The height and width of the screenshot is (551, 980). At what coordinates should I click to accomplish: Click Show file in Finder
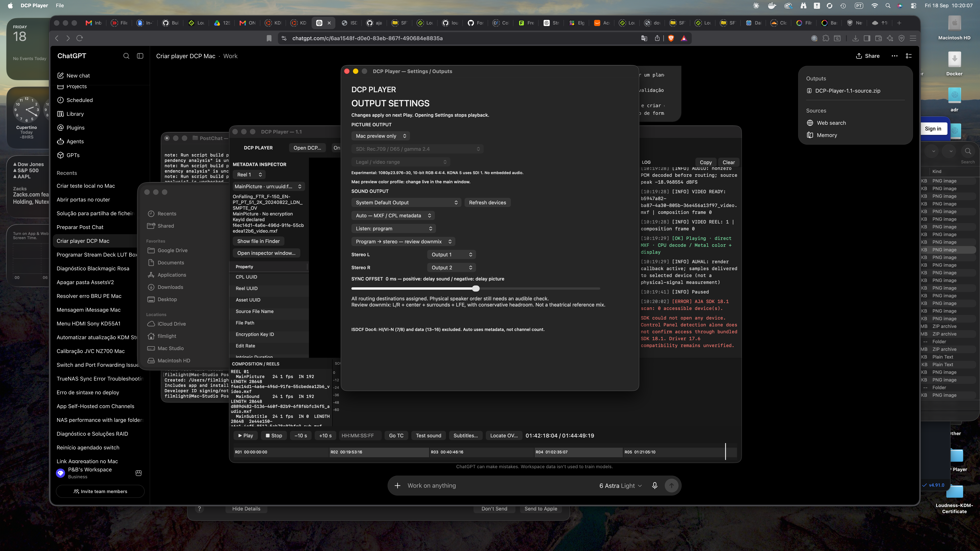(258, 241)
